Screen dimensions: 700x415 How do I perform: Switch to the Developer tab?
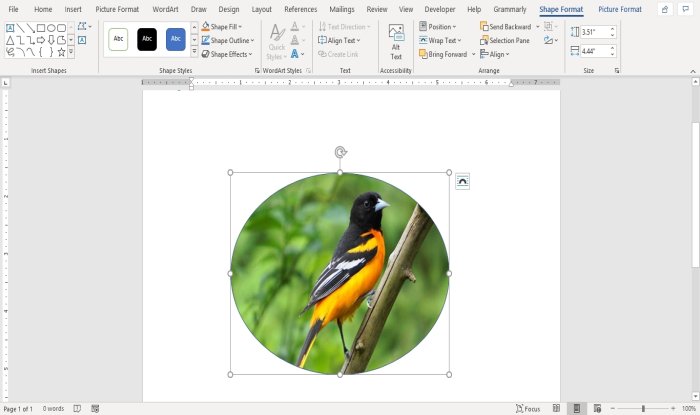tap(440, 9)
